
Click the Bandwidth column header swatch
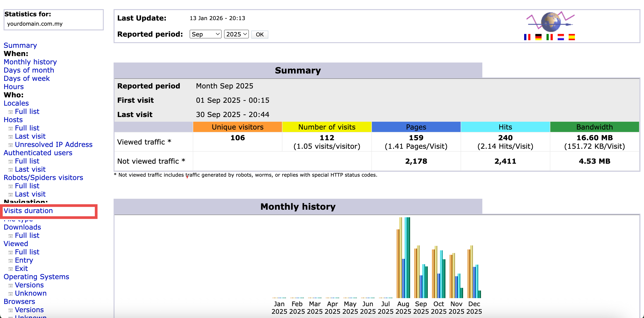pos(594,127)
